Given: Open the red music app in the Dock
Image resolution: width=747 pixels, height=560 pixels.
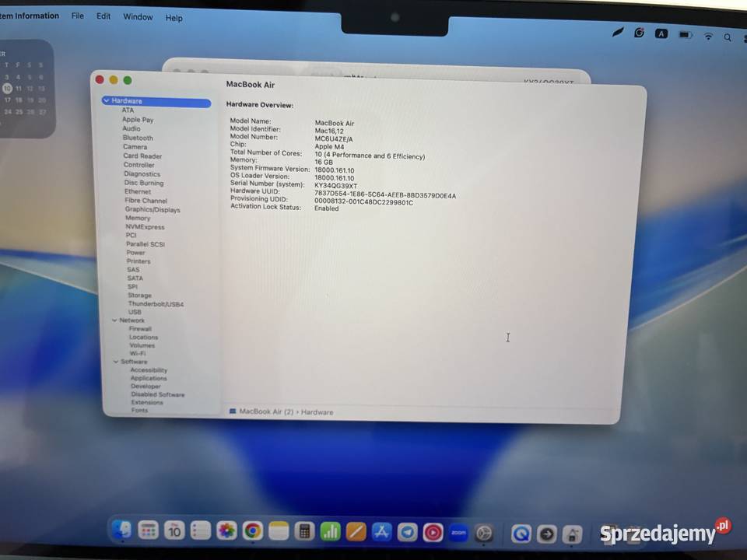Looking at the screenshot, I should [433, 533].
